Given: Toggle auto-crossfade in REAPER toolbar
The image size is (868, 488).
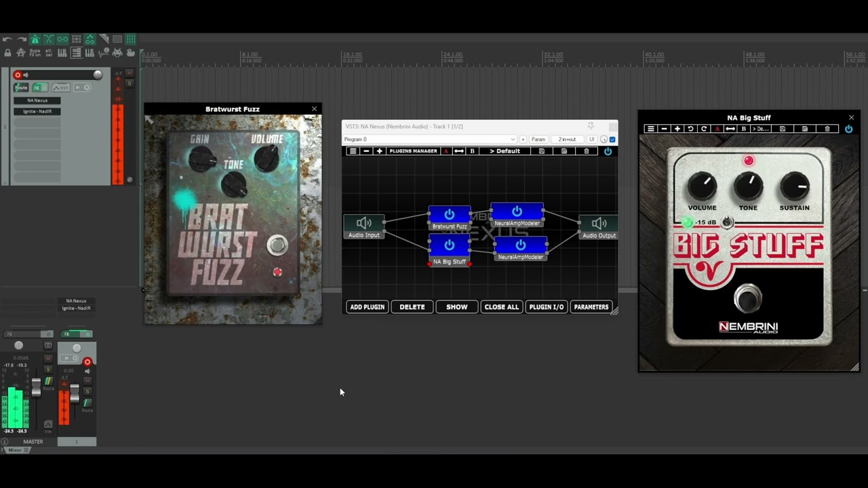Looking at the screenshot, I should coord(49,39).
